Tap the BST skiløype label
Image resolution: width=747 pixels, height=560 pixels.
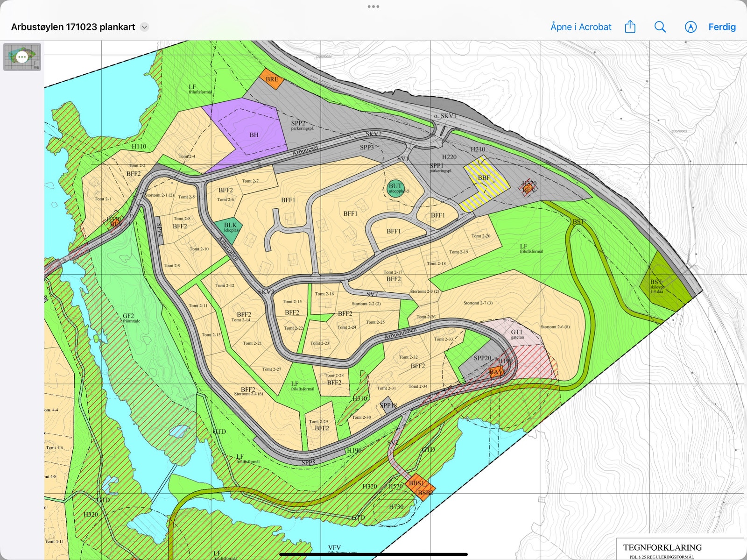[x=656, y=286]
